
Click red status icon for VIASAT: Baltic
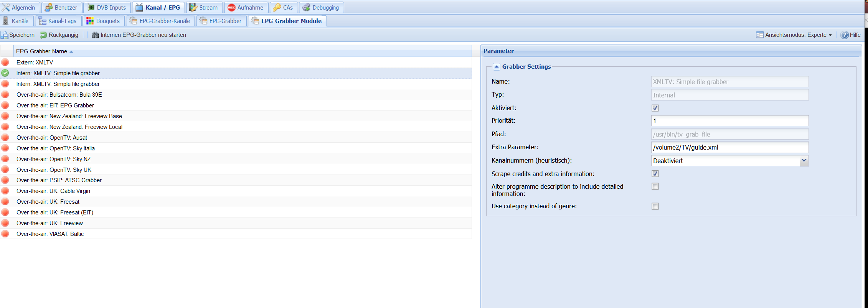[x=5, y=234]
